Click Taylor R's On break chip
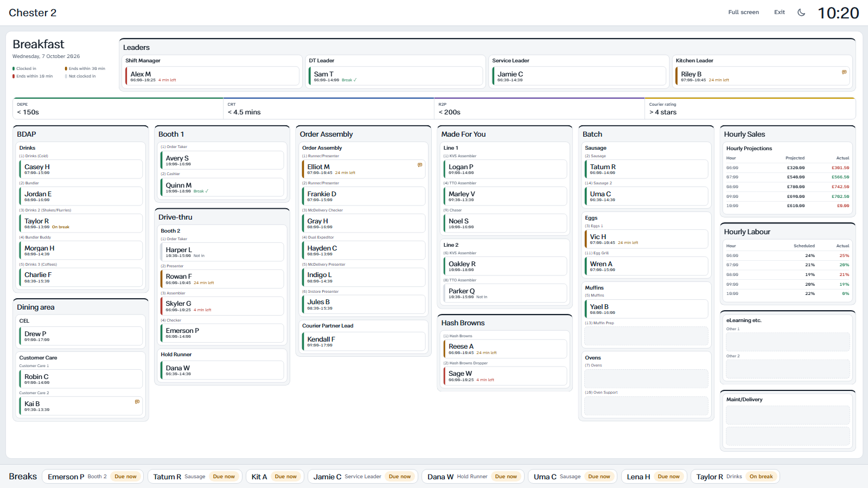This screenshot has height=488, width=868. [x=735, y=477]
